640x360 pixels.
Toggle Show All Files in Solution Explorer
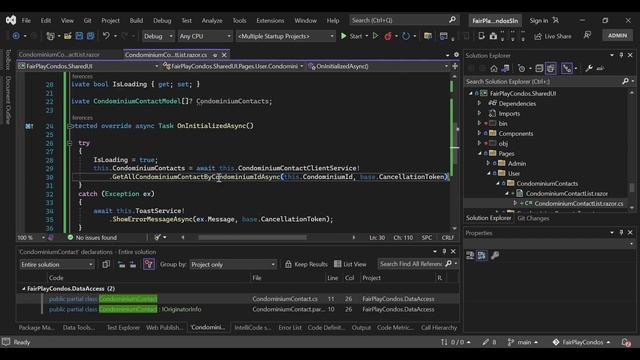[x=551, y=69]
